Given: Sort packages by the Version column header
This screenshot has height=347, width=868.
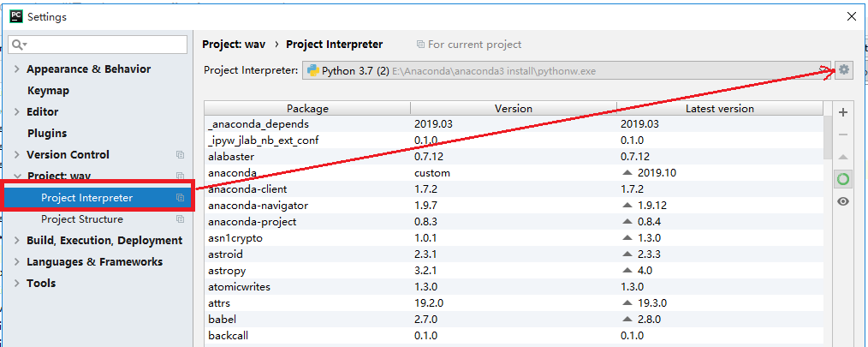Looking at the screenshot, I should point(513,109).
